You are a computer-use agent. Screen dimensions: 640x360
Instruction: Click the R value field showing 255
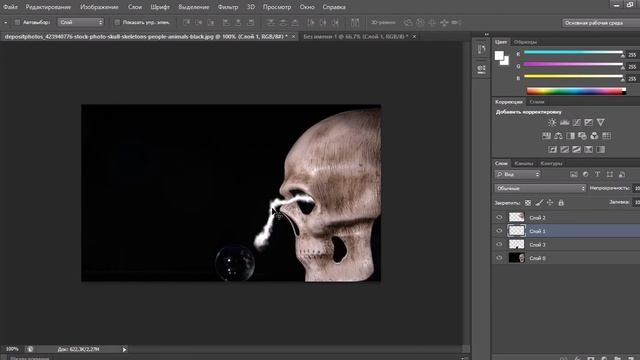click(633, 54)
